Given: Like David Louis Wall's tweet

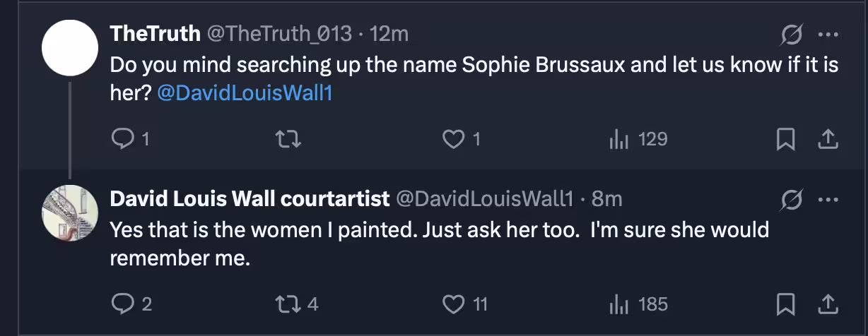Looking at the screenshot, I should 452,304.
